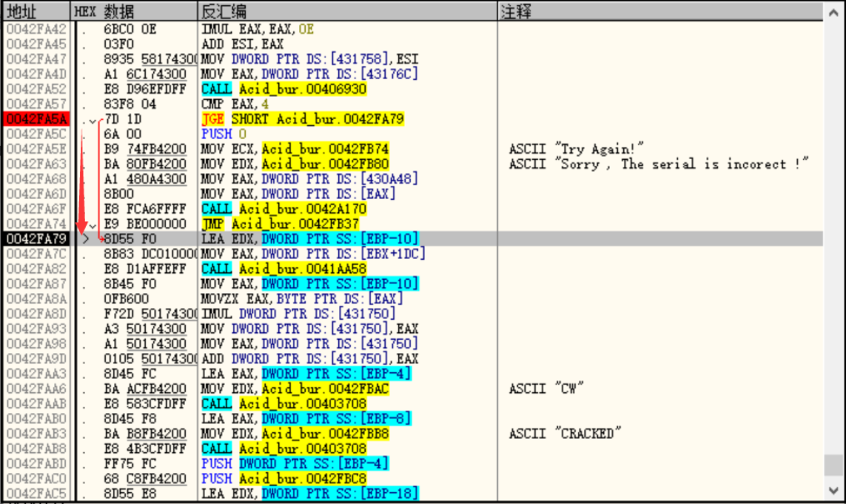Click hex bytes 7D 1D

coord(122,118)
